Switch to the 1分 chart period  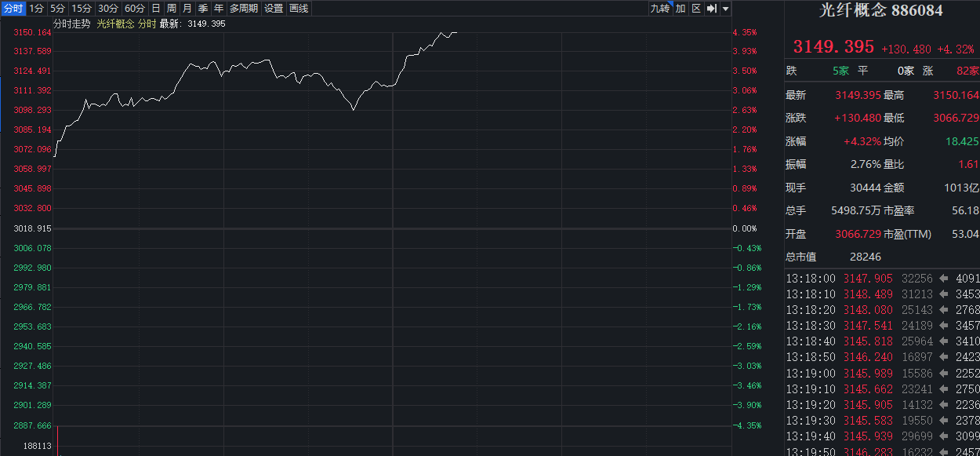click(x=37, y=9)
